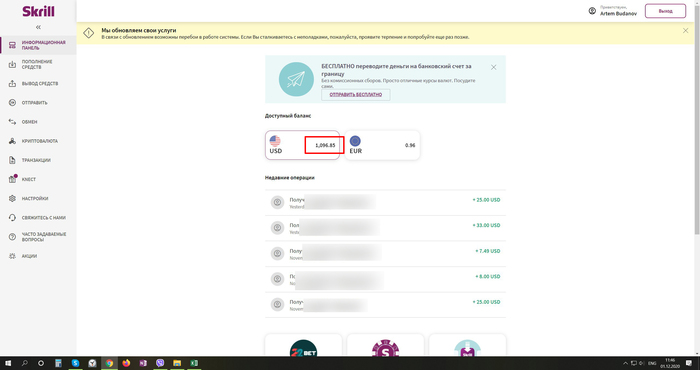Click the + 8.00 USD amount
This screenshot has width=700, height=370.
point(488,276)
